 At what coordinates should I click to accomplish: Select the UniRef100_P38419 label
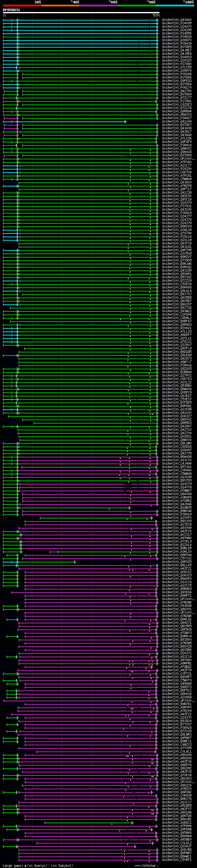click(x=177, y=514)
